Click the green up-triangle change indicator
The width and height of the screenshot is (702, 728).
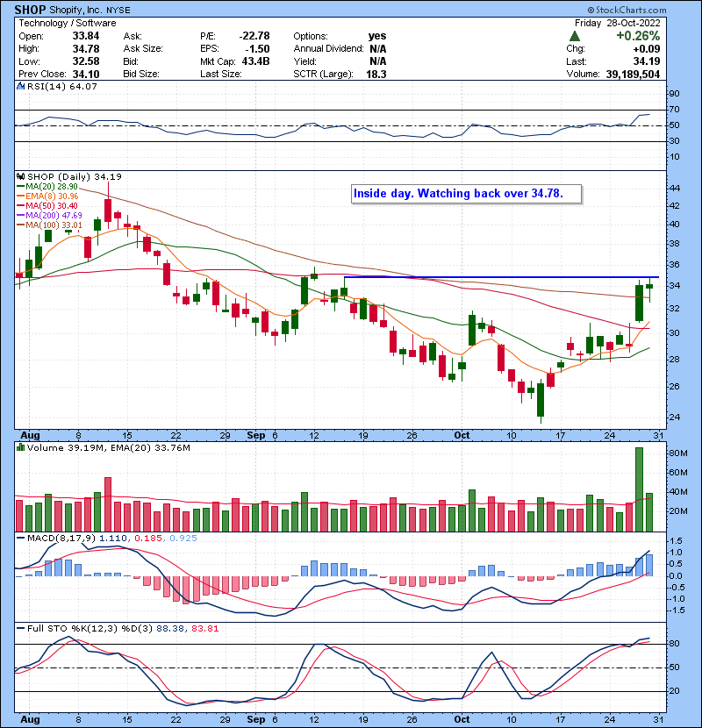pyautogui.click(x=574, y=36)
